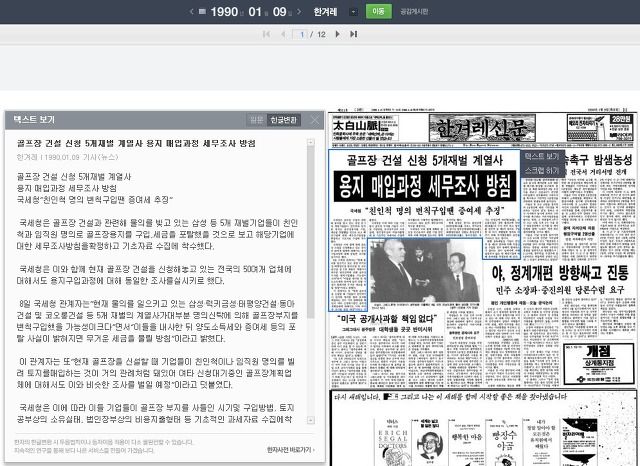Click the 미국 공개사과할 책임 없다 article headline
The width and height of the screenshot is (640, 466).
[387, 318]
